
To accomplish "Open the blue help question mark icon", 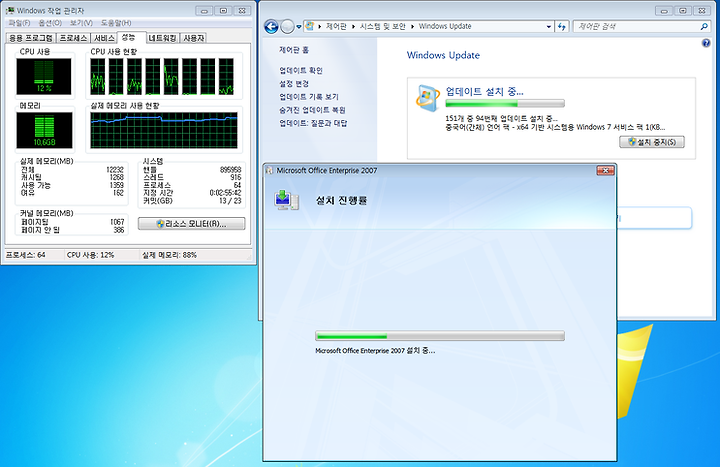I will [x=706, y=43].
